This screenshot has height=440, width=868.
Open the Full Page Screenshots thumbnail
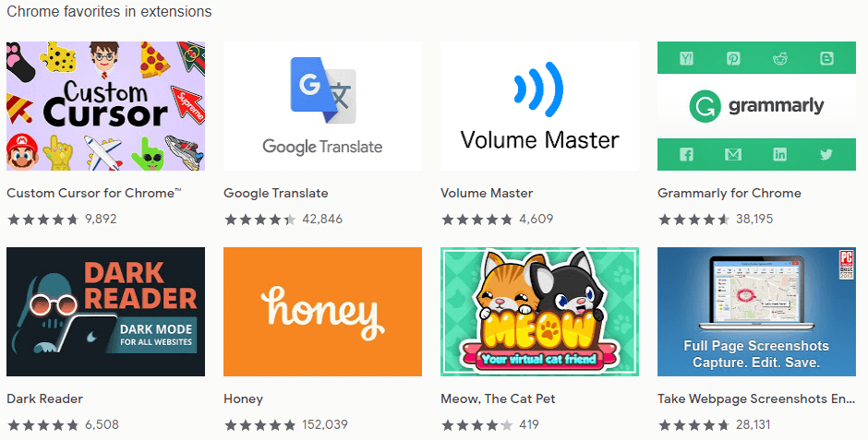(757, 312)
